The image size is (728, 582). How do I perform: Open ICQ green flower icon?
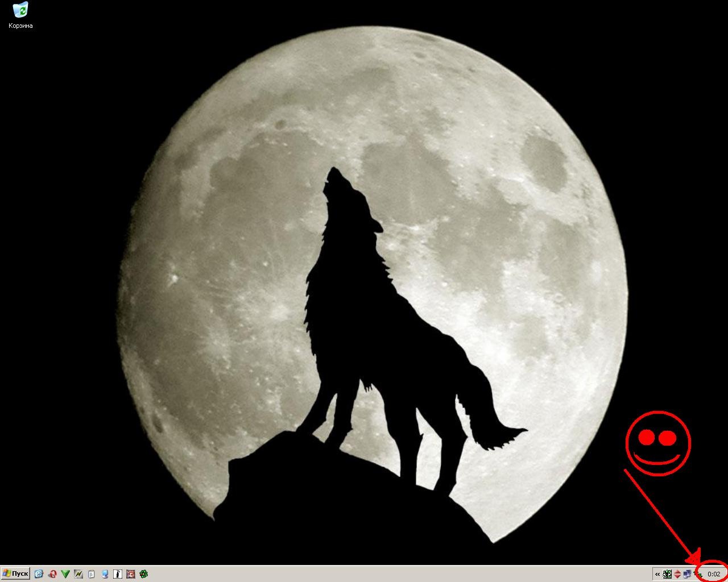[x=144, y=574]
